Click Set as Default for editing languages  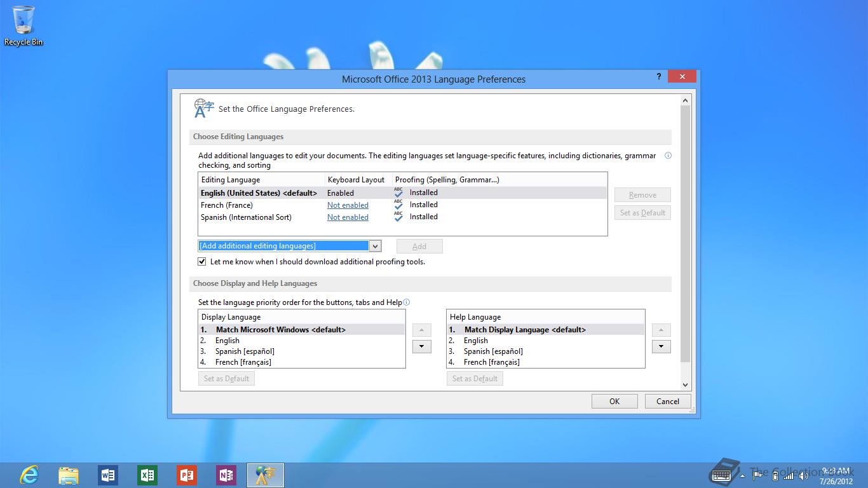642,213
